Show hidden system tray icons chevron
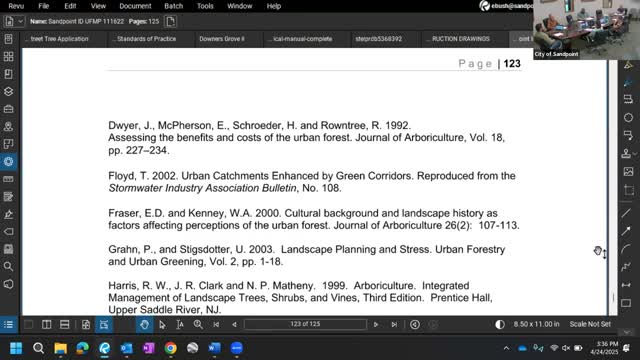 point(506,348)
